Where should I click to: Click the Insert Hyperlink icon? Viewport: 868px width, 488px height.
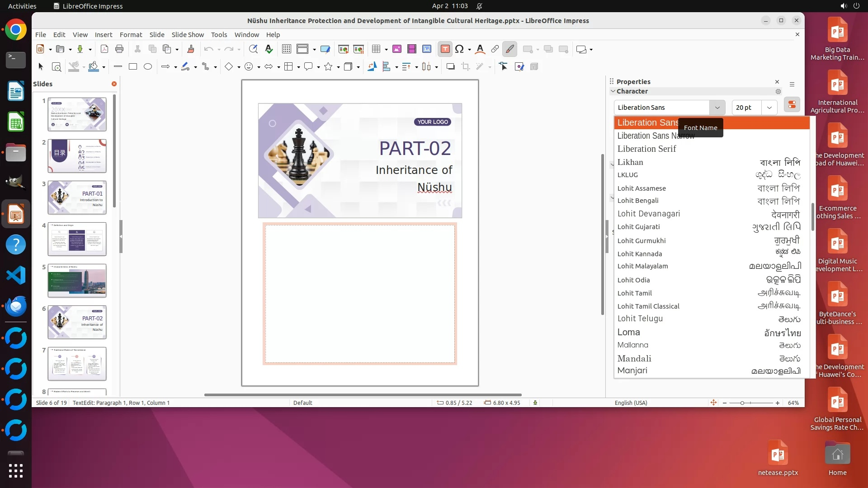495,49
